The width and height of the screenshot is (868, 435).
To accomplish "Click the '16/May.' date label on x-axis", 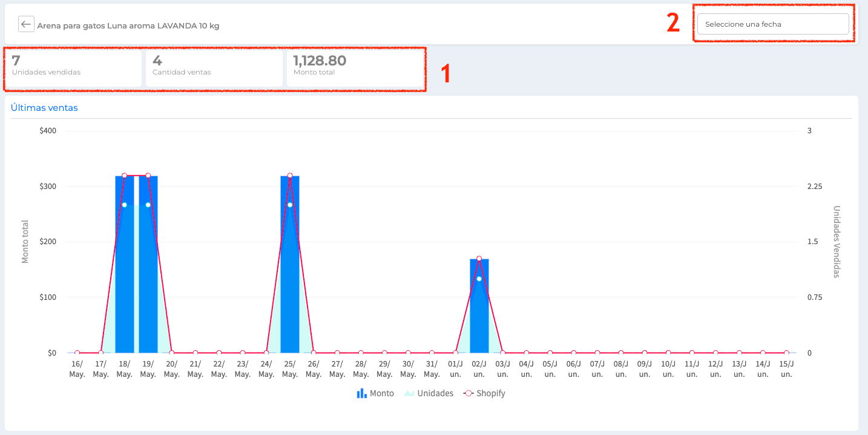I will 77,369.
